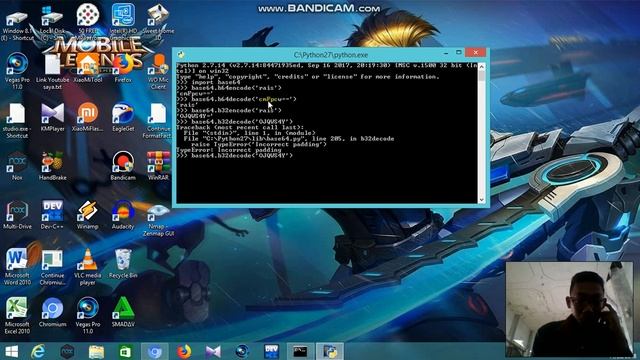Launch KMPlayer from the desktop shortcut
The height and width of the screenshot is (360, 640).
coord(52,117)
